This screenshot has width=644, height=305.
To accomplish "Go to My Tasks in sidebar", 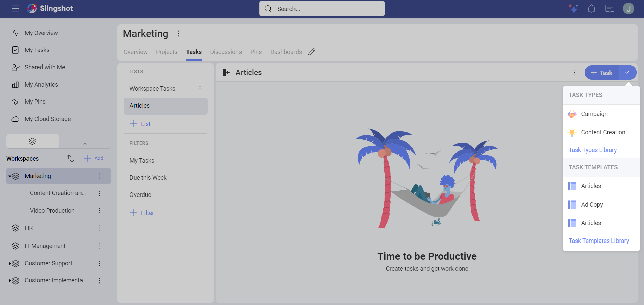I will coord(37,50).
